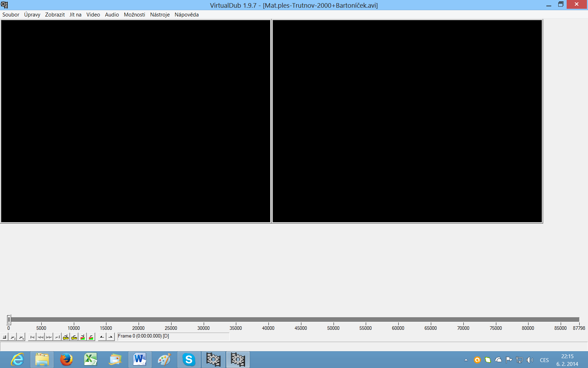This screenshot has height=368, width=588.
Task: Jump to the end of video
Action: point(57,337)
